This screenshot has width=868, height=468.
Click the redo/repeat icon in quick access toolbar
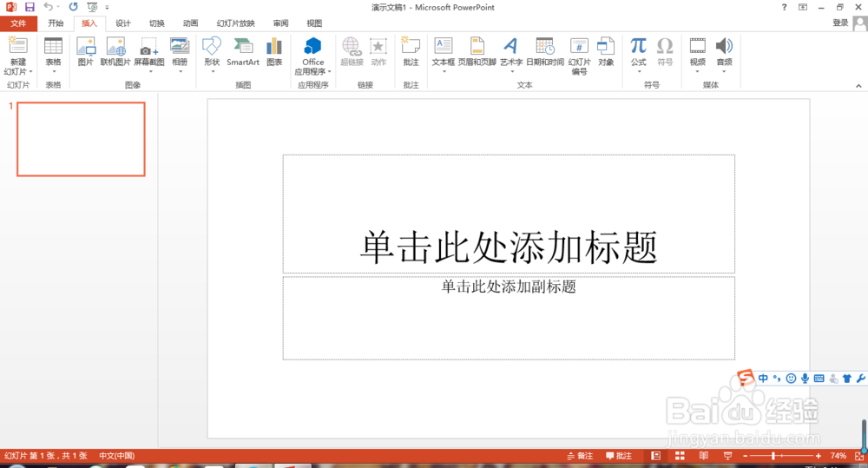(x=73, y=7)
